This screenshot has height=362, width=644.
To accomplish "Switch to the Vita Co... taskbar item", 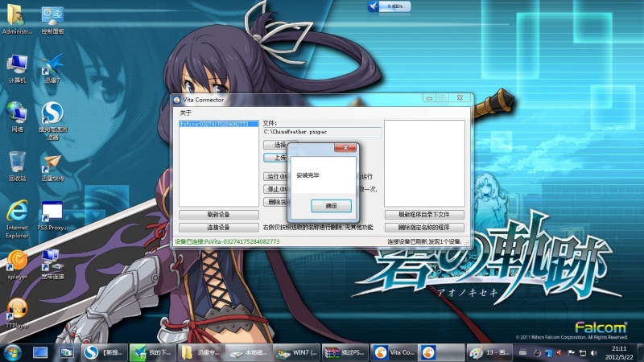I will (394, 352).
